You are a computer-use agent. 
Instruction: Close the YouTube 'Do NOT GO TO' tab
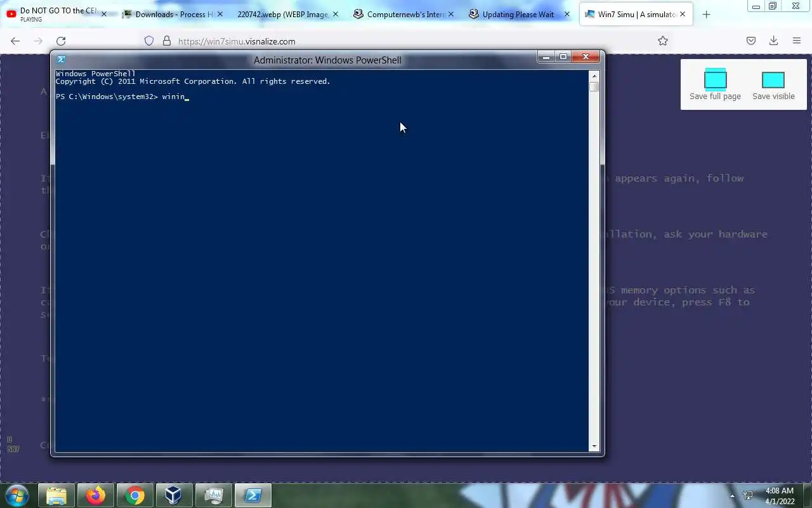104,14
